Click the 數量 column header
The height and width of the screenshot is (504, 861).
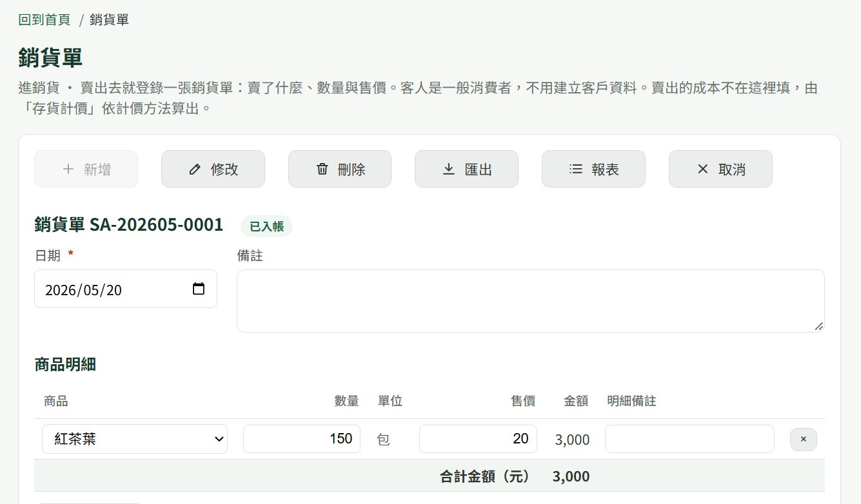[x=347, y=401]
